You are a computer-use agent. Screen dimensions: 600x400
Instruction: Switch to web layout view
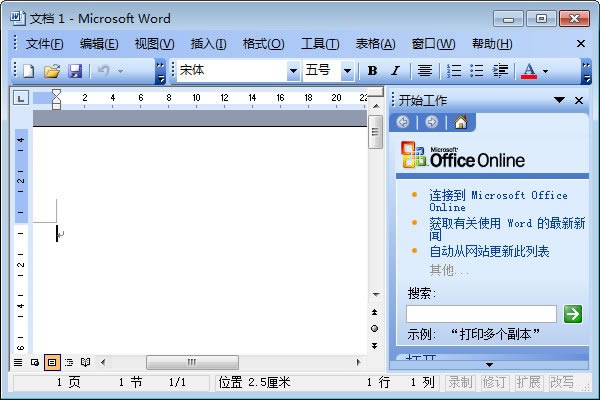(x=35, y=362)
